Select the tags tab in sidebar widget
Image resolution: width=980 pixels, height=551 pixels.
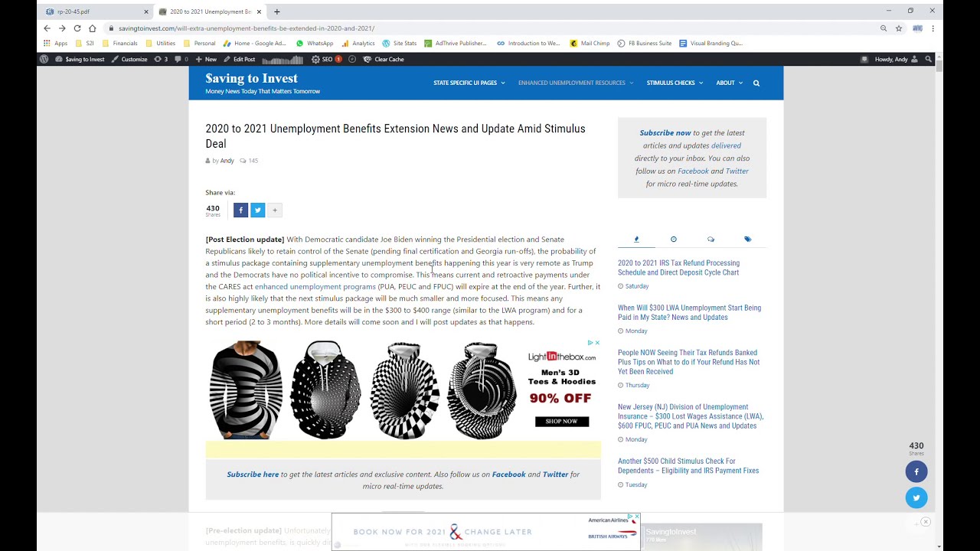[747, 240]
